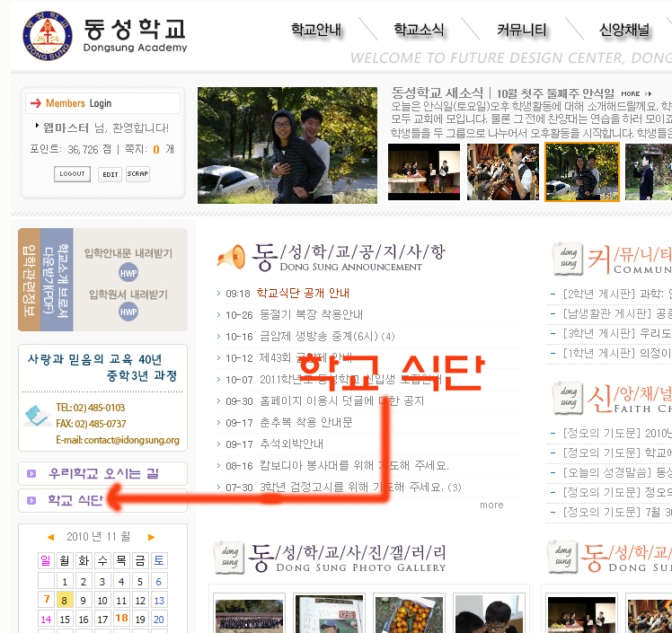The height and width of the screenshot is (633, 672).
Task: Open the 입학관련정보 vertical tab
Action: 29,279
